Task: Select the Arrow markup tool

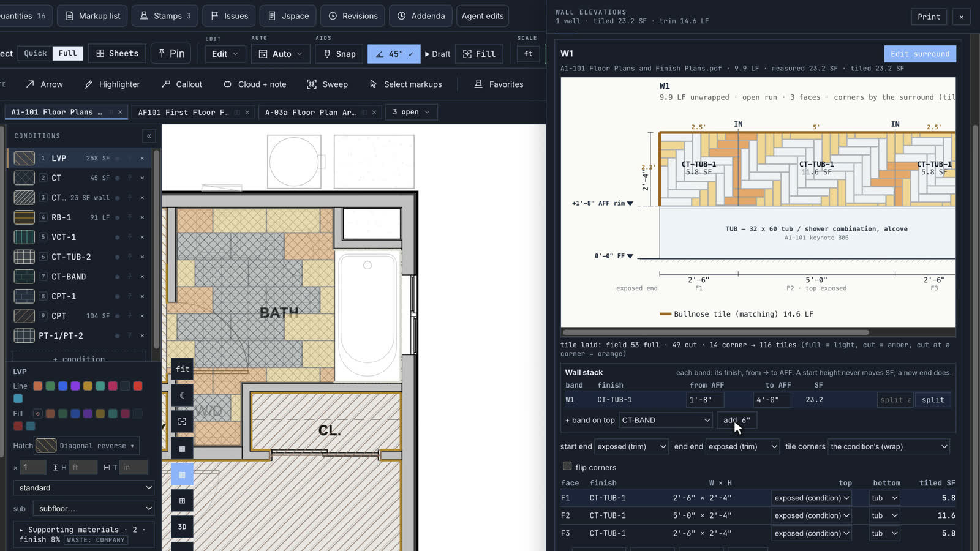Action: 45,84
